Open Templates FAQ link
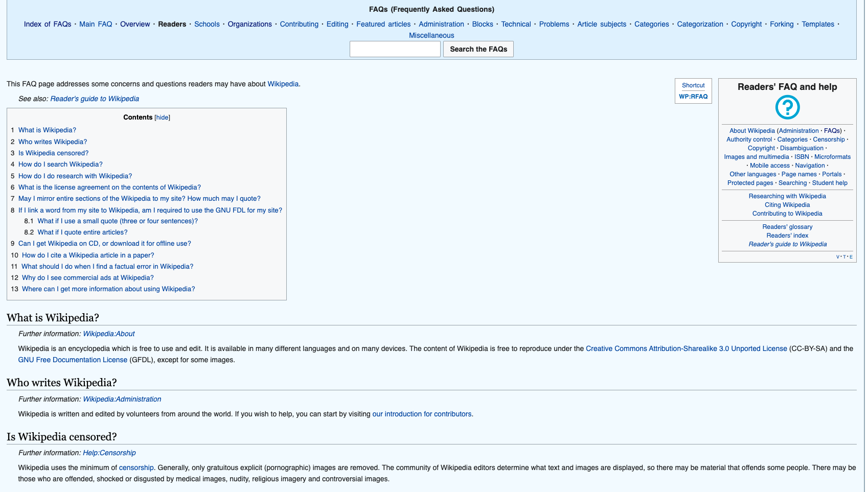The width and height of the screenshot is (868, 492). pyautogui.click(x=818, y=24)
